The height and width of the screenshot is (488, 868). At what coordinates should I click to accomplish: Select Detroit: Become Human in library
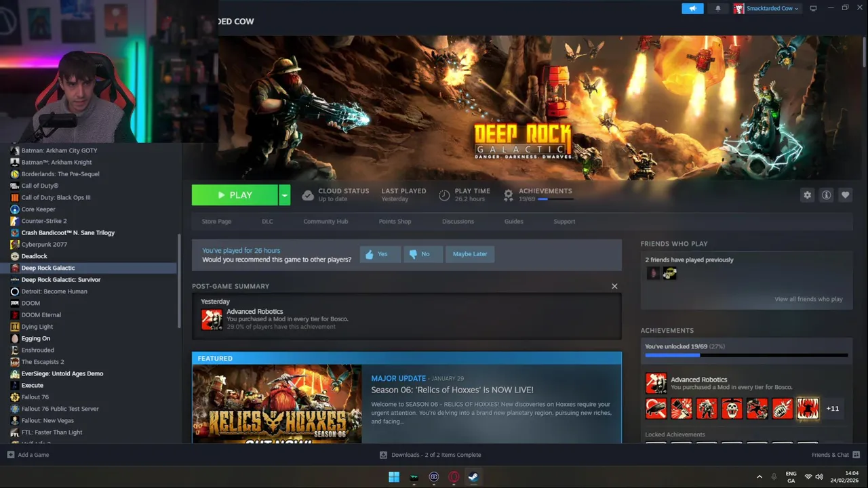[54, 291]
